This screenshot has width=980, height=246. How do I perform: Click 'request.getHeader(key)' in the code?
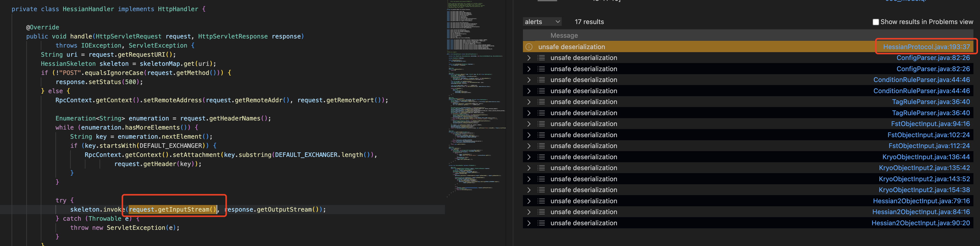[156, 164]
